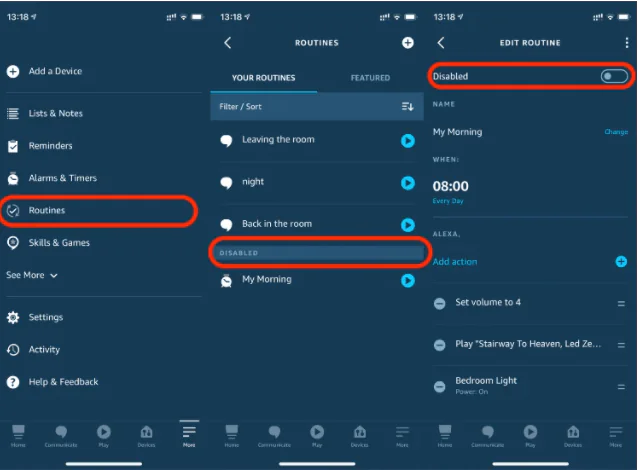This screenshot has height=470, width=638.
Task: Remove the Bedroom Light action
Action: point(439,387)
